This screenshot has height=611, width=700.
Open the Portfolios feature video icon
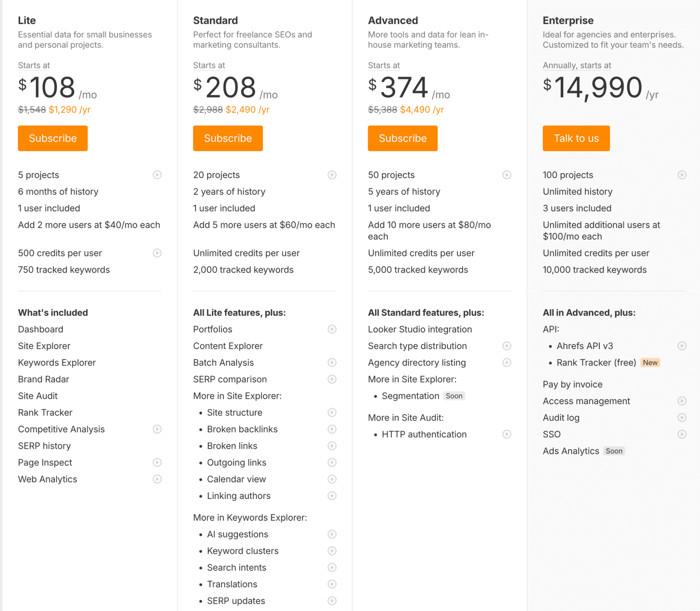pos(332,329)
